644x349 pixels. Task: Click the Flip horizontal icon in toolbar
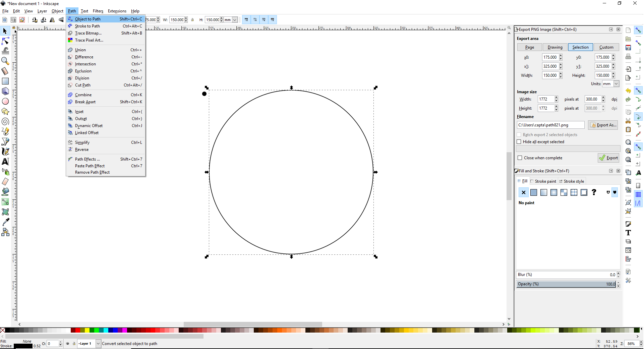pyautogui.click(x=52, y=20)
